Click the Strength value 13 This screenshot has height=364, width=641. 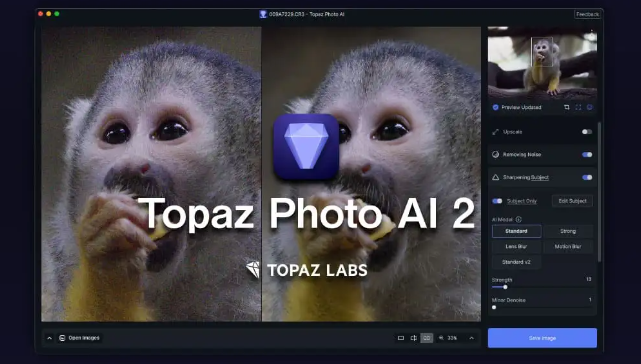pyautogui.click(x=589, y=279)
